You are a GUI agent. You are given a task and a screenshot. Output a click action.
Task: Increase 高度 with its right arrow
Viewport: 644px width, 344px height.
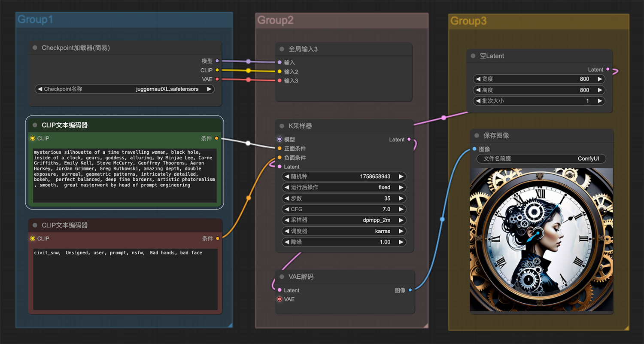pos(600,90)
